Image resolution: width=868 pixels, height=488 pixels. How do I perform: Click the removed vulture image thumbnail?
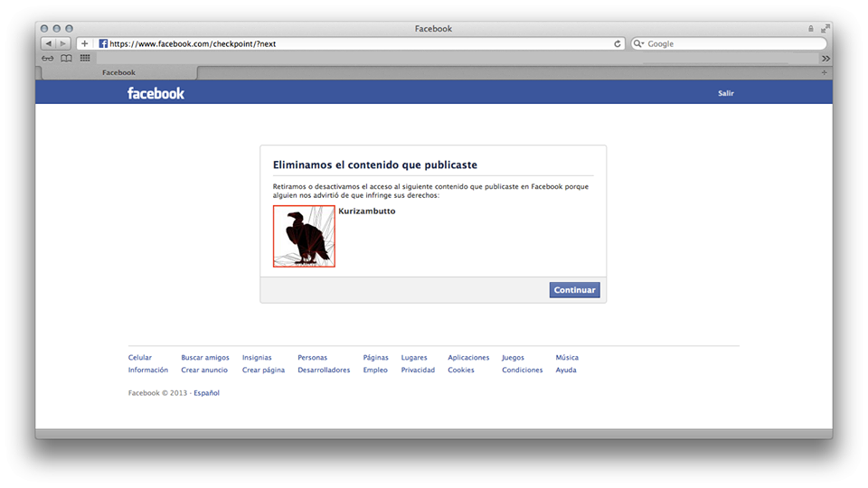304,237
